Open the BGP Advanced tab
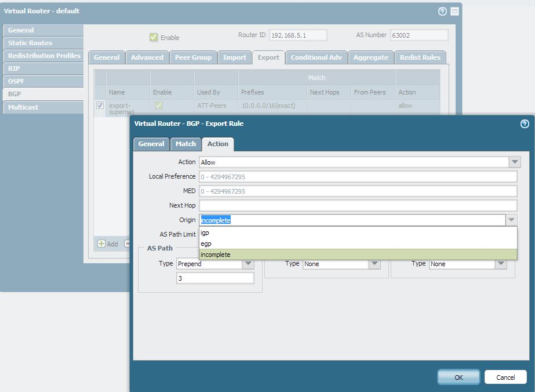Image resolution: width=535 pixels, height=392 pixels. (147, 57)
